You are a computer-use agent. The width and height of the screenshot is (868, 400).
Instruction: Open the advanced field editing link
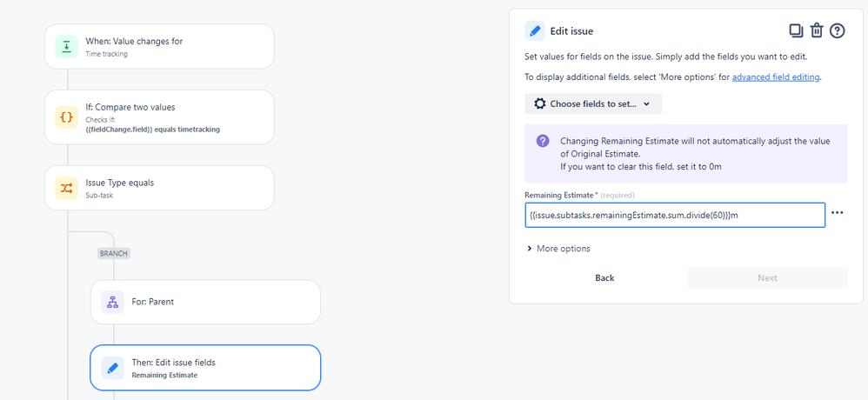(776, 77)
